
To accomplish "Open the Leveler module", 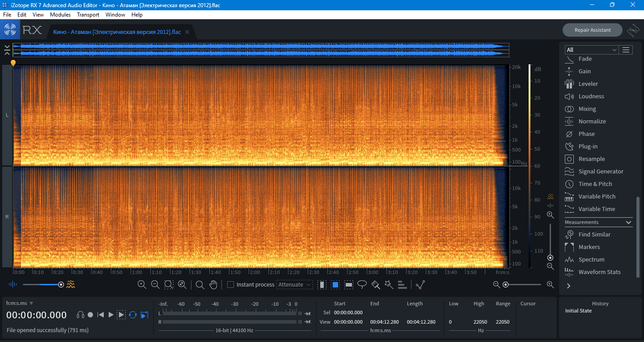I will click(588, 84).
